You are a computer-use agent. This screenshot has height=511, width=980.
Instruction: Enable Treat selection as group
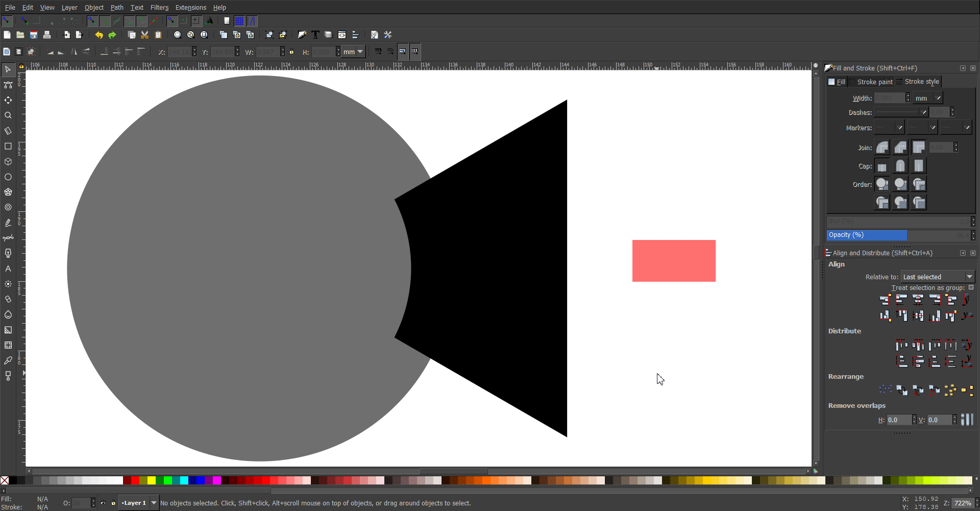[972, 287]
